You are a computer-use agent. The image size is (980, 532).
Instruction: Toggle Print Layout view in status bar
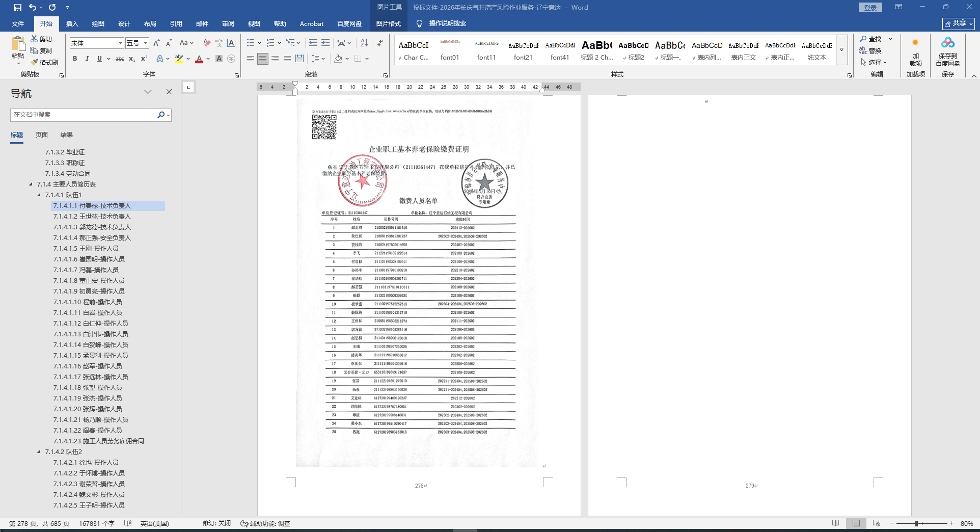856,523
